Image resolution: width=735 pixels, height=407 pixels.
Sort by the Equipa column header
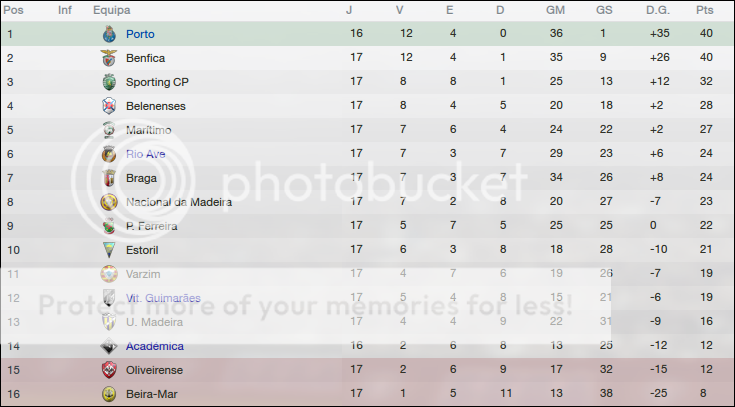tap(111, 10)
